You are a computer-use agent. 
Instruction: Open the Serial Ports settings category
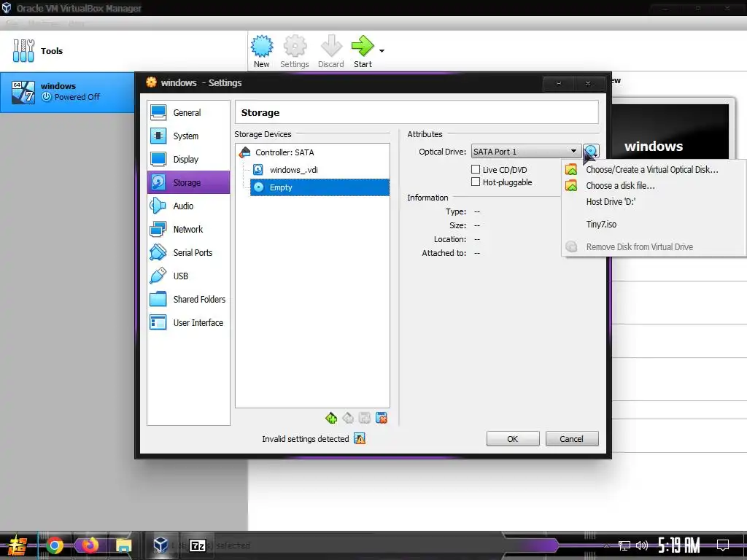pos(188,252)
